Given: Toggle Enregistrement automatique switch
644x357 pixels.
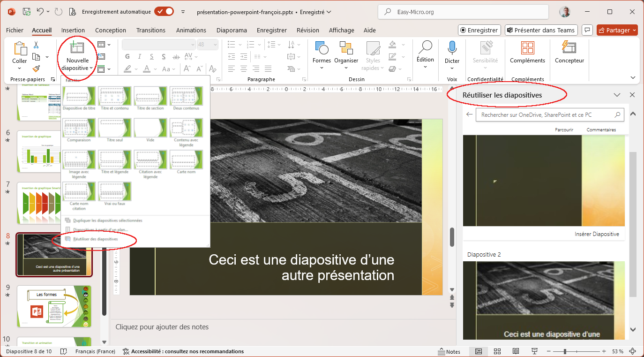Looking at the screenshot, I should pyautogui.click(x=164, y=12).
